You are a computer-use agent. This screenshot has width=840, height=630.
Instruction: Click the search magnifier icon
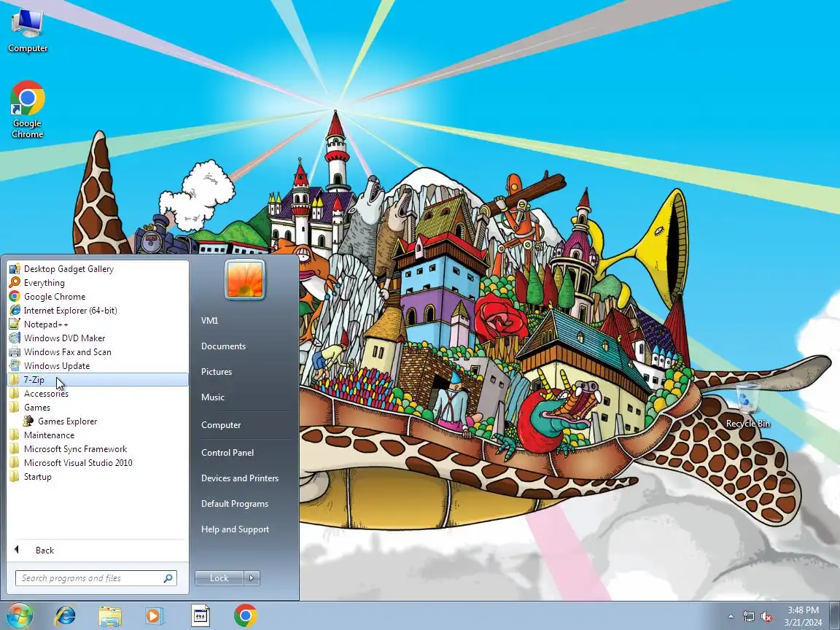click(168, 578)
